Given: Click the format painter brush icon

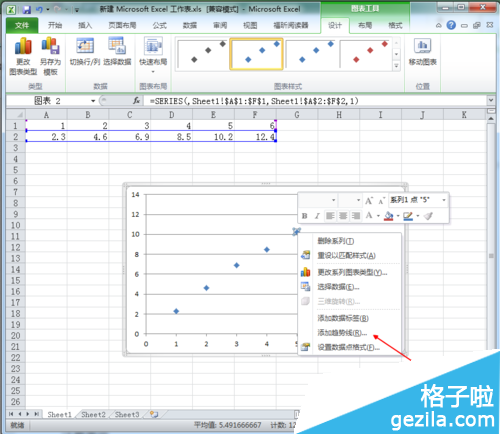Looking at the screenshot, I should coord(428,216).
